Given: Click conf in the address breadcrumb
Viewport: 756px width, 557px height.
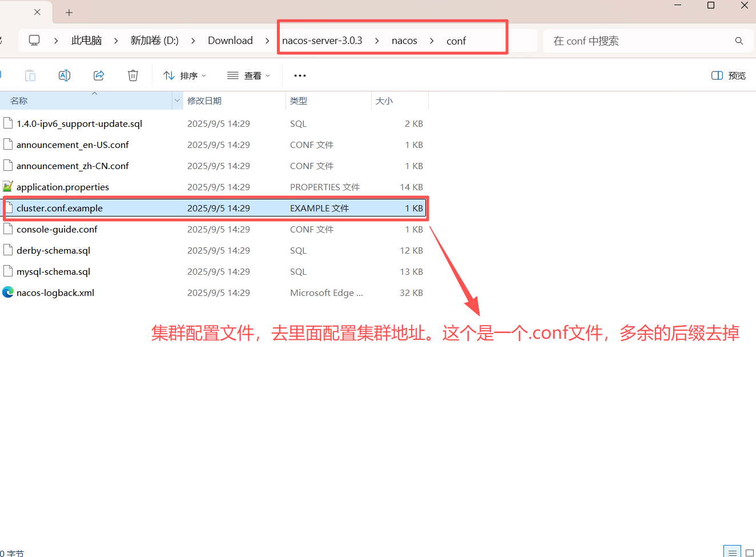Looking at the screenshot, I should click(456, 41).
